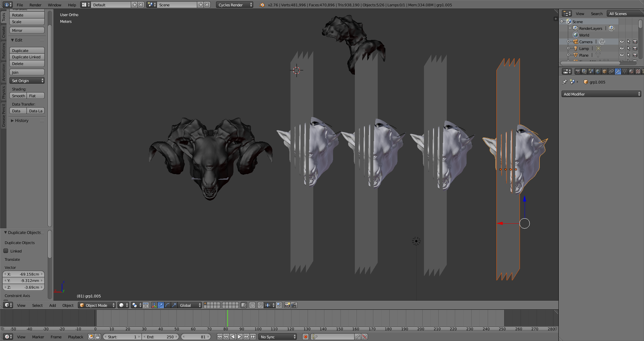Viewport: 644px width, 341px height.
Task: Click the Duplicate Linked button
Action: (27, 57)
